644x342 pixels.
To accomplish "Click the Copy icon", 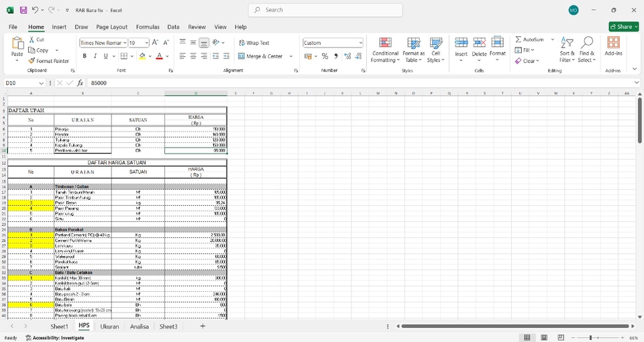I will [x=32, y=50].
